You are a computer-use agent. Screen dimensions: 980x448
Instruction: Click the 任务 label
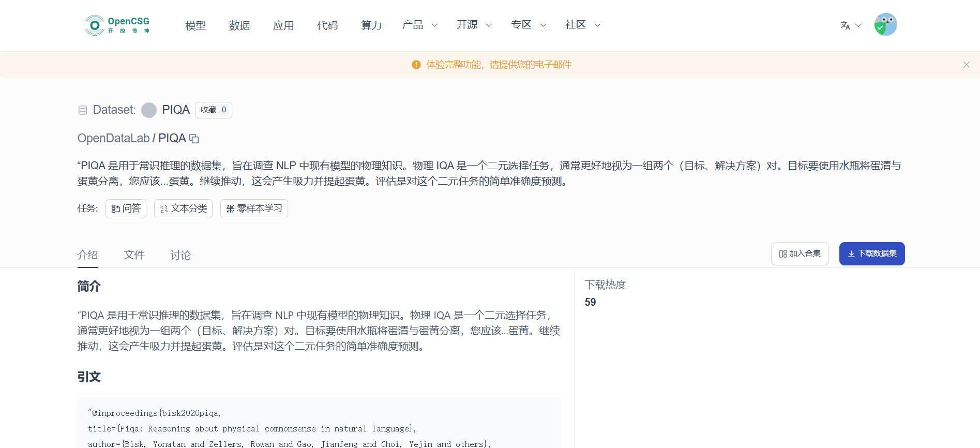88,208
